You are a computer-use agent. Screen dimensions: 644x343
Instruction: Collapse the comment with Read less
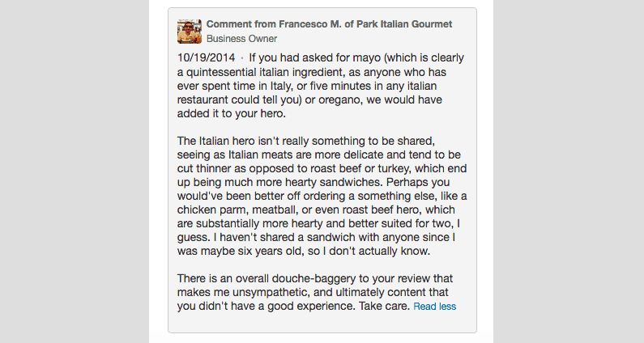(434, 307)
